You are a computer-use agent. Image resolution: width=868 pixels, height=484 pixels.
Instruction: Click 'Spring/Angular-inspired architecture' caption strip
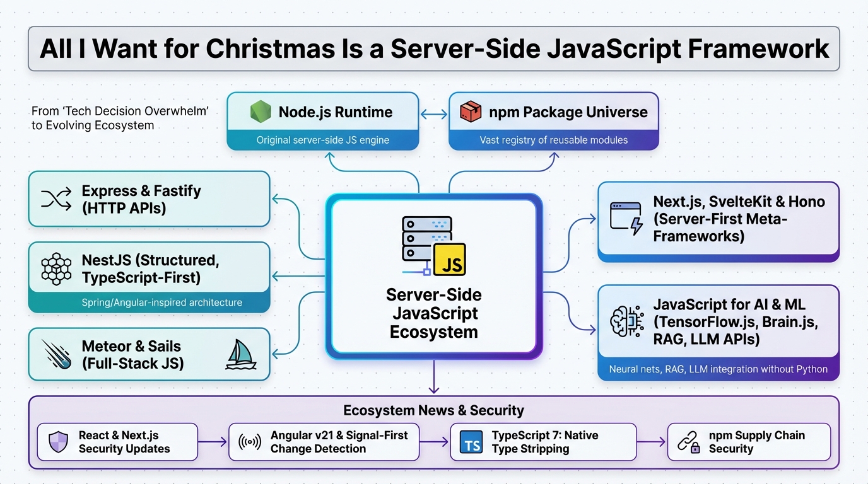[x=161, y=302]
